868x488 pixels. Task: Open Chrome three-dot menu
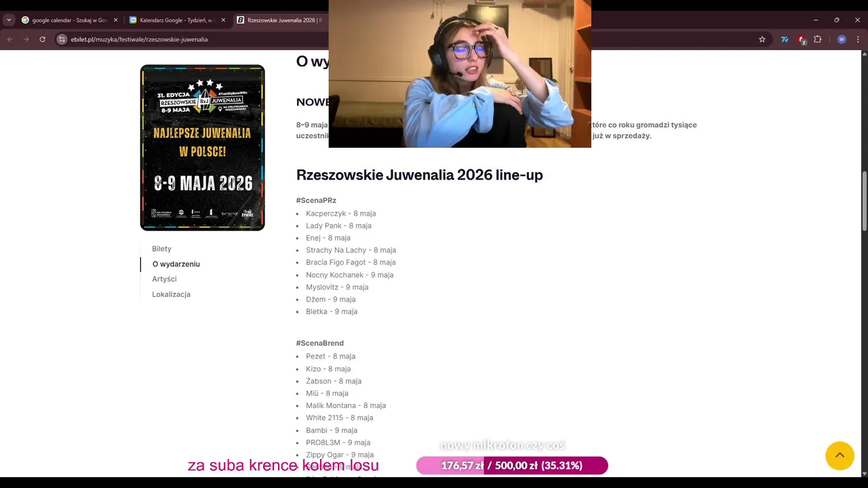coord(859,39)
